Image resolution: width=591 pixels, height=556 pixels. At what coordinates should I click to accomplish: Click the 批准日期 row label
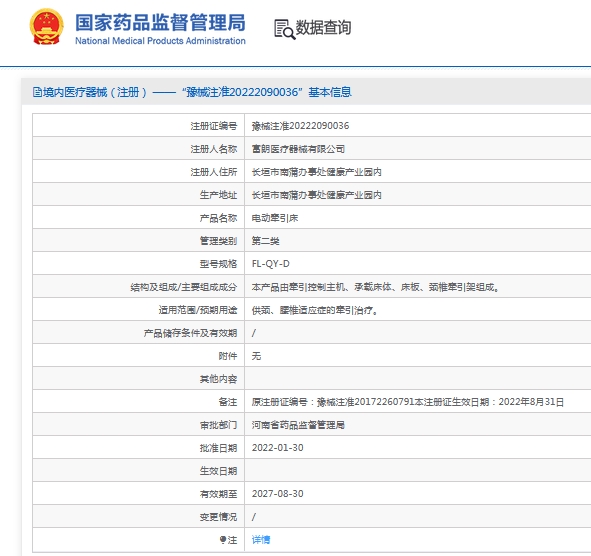click(218, 448)
